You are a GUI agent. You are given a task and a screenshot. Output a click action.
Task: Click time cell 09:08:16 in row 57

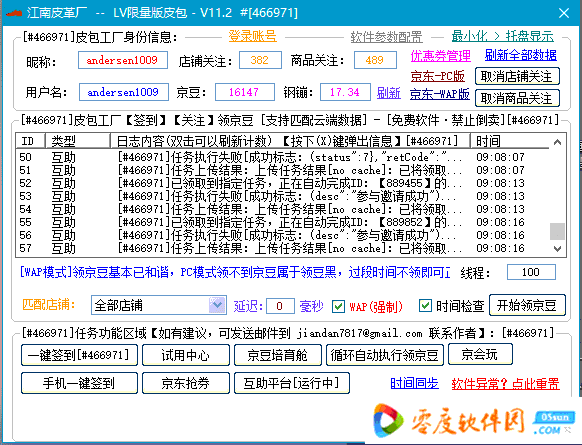500,248
